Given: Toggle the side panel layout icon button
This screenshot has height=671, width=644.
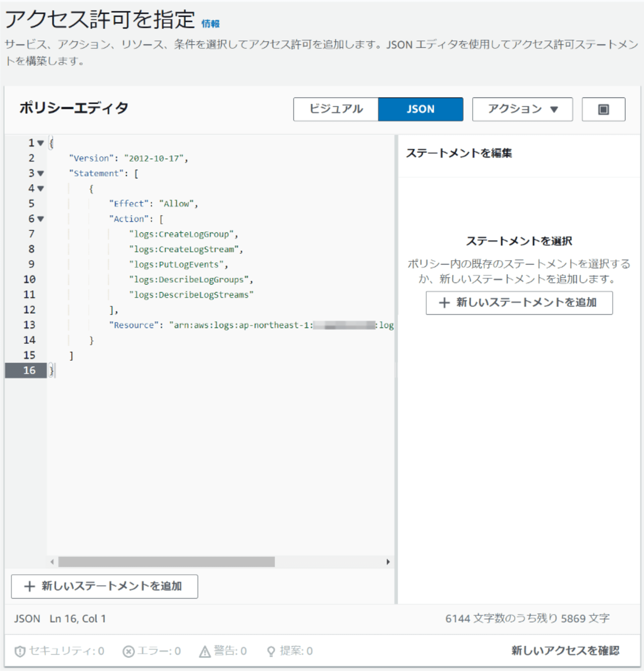Looking at the screenshot, I should pyautogui.click(x=603, y=109).
